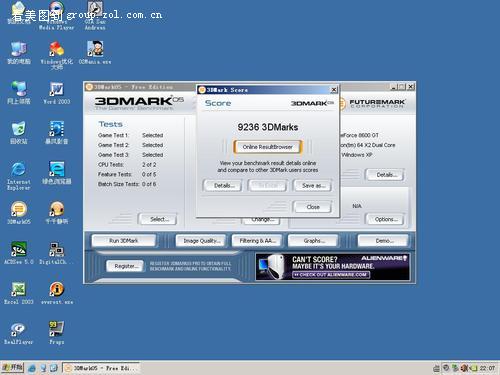The width and height of the screenshot is (500, 375).
Task: Open the Recycle Bin desktop icon
Action: click(19, 133)
